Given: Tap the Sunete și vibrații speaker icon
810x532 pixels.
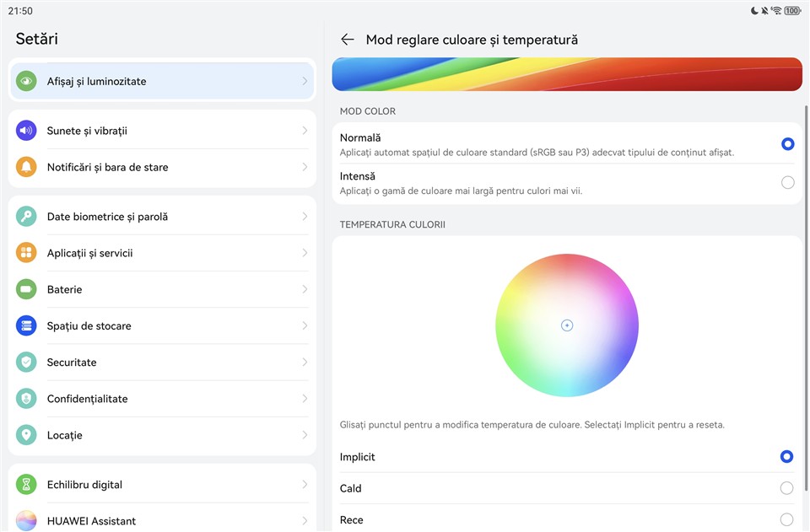Looking at the screenshot, I should pos(26,131).
